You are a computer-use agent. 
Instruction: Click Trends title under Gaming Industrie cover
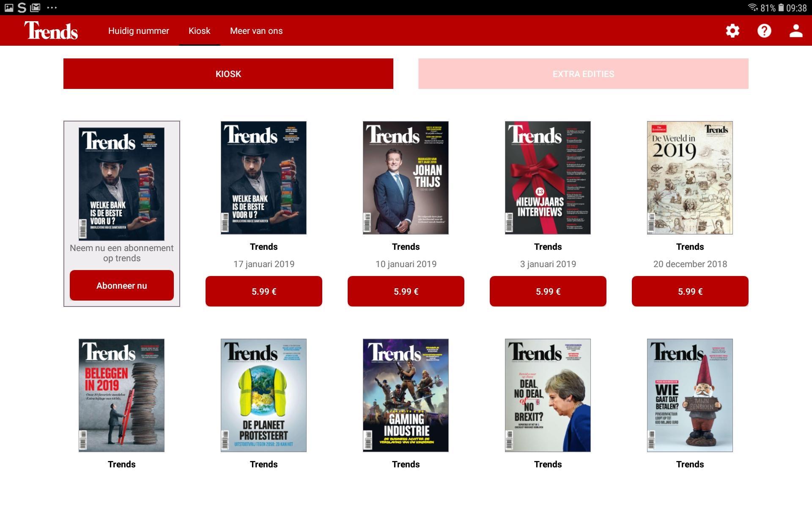coord(406,464)
